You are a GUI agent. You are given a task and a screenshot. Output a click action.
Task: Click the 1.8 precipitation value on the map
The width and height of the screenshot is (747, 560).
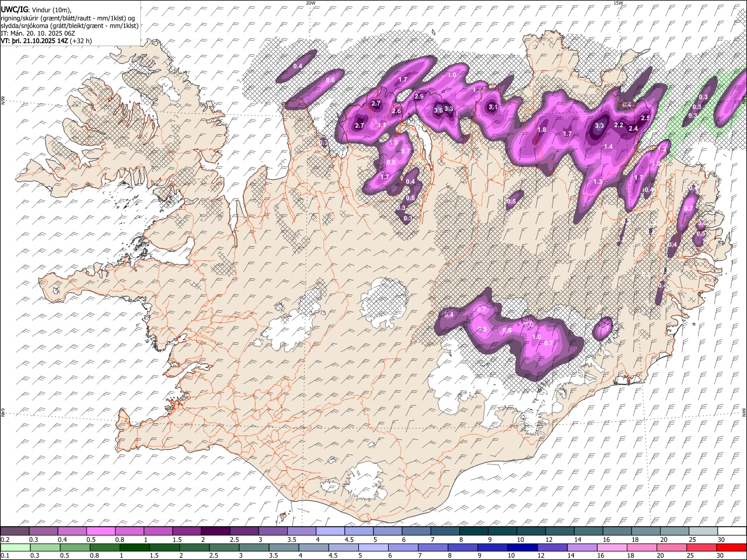coord(542,130)
